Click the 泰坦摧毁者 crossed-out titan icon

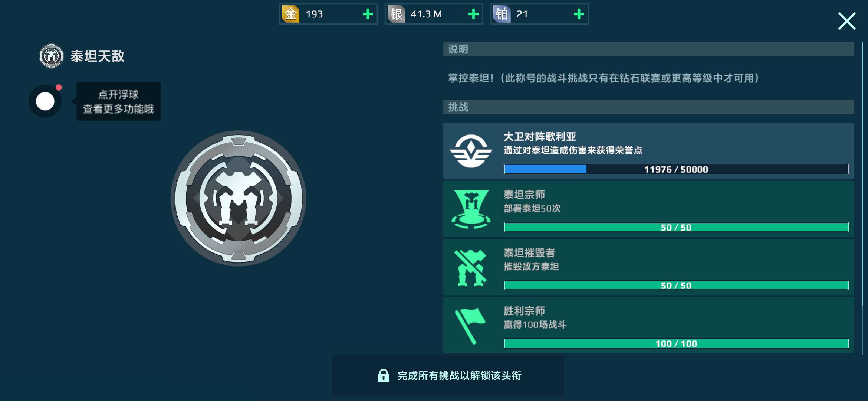pyautogui.click(x=470, y=268)
